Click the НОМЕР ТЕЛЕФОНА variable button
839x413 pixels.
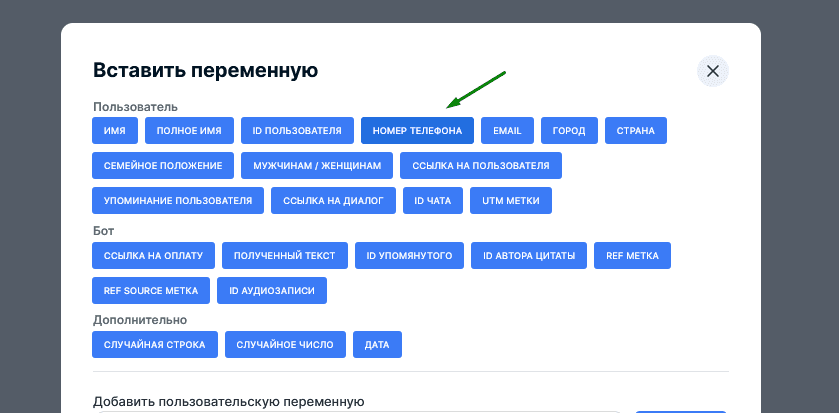tap(417, 130)
